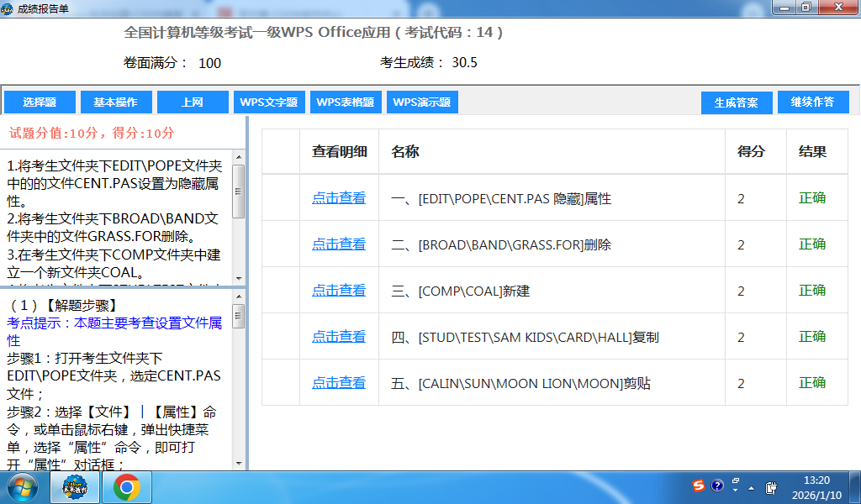This screenshot has height=504, width=861.
Task: Open 点击查看 for STUD\TEST\SAM row
Action: pos(339,336)
